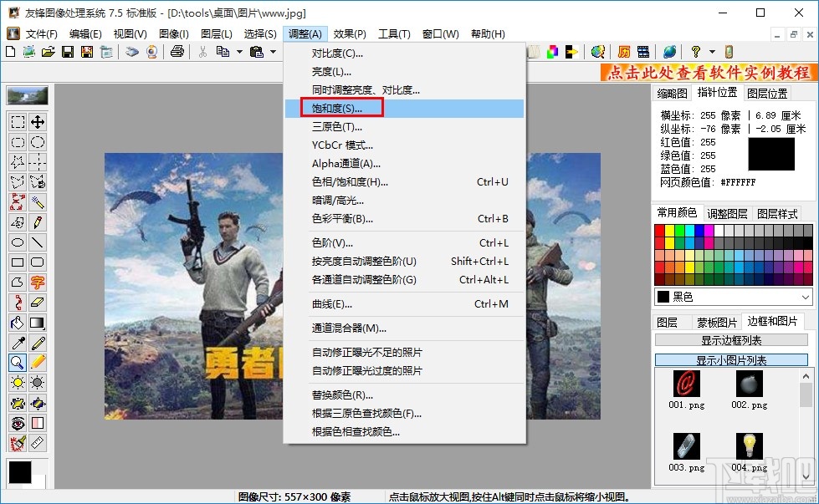Select the rectangular marquee selection tool
Image resolution: width=819 pixels, height=504 pixels.
click(18, 122)
